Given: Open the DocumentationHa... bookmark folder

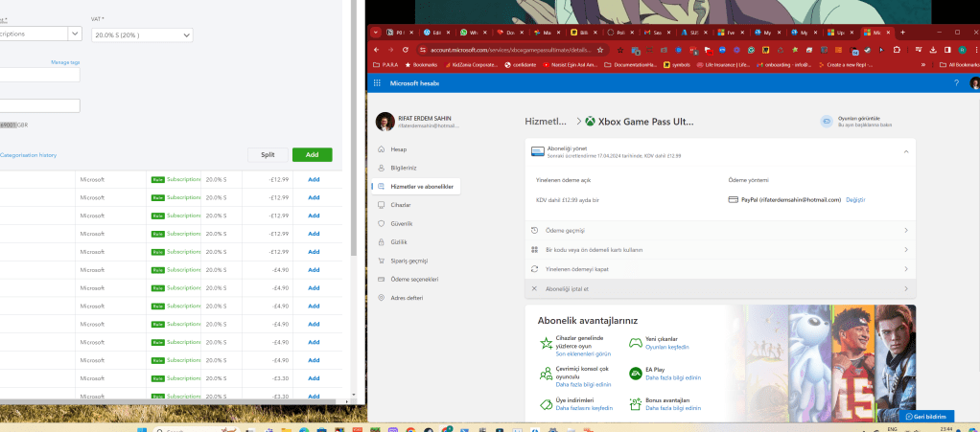Looking at the screenshot, I should (631, 64).
